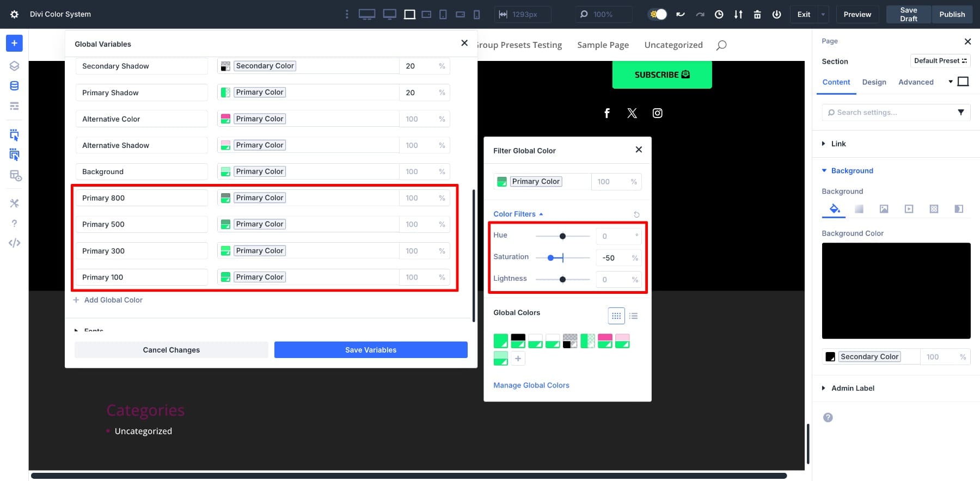Screen dimensions: 980x481
Task: Click the redo arrow in top bar
Action: 700,14
